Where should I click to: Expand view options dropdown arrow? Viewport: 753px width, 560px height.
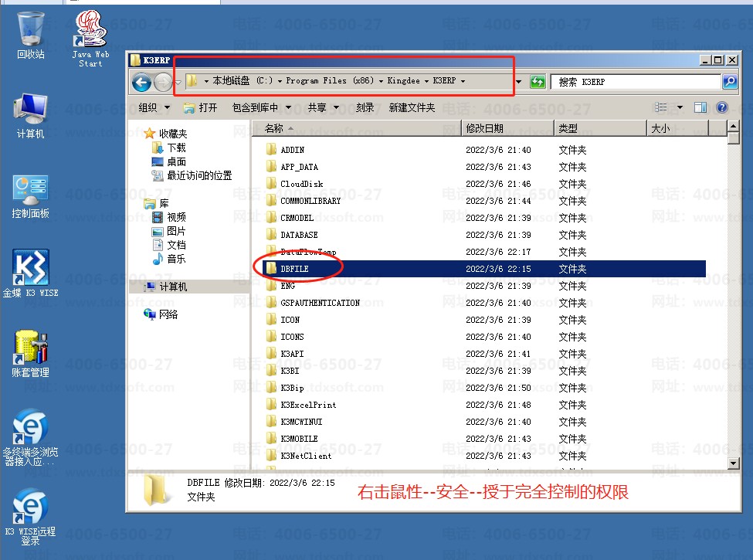(x=680, y=107)
